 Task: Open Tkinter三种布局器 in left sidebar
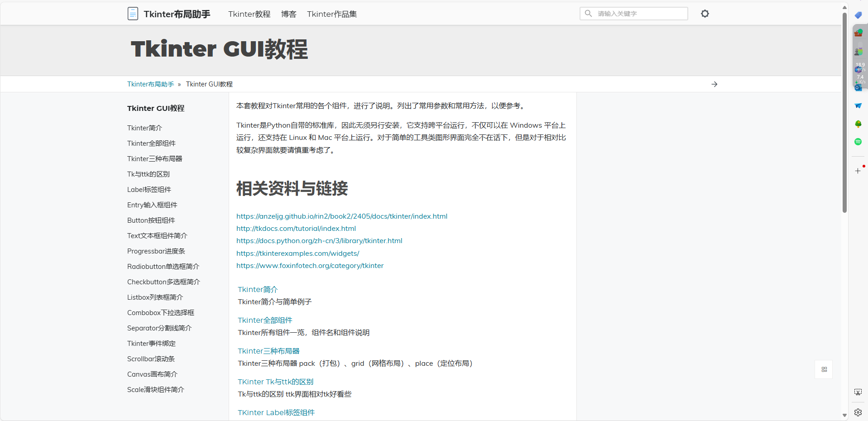155,159
